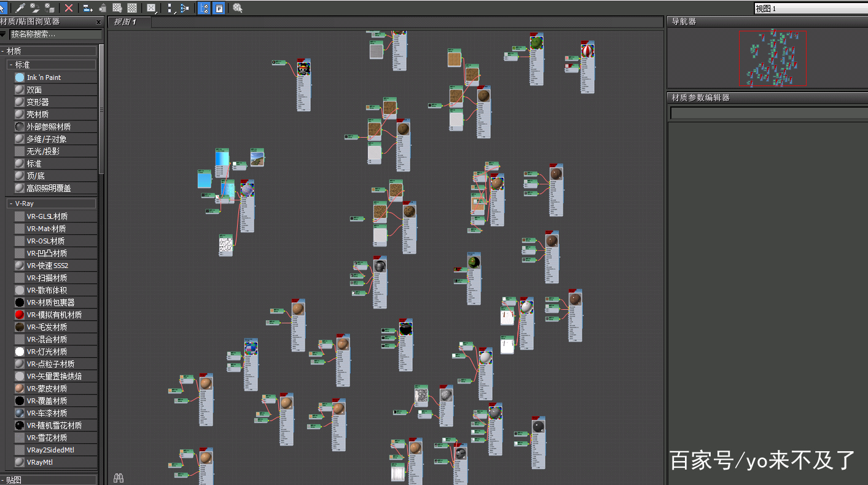868x485 pixels.
Task: Click the red X delete selected icon
Action: [x=69, y=8]
